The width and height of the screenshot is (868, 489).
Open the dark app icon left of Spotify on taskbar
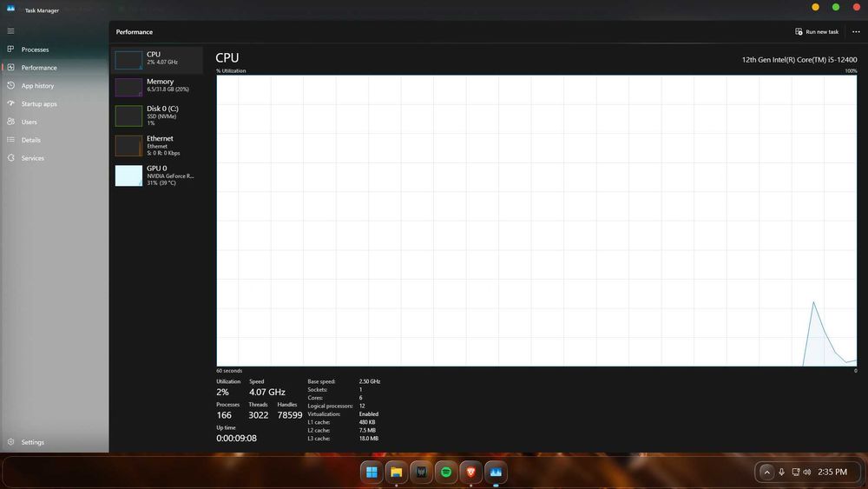coord(421,472)
